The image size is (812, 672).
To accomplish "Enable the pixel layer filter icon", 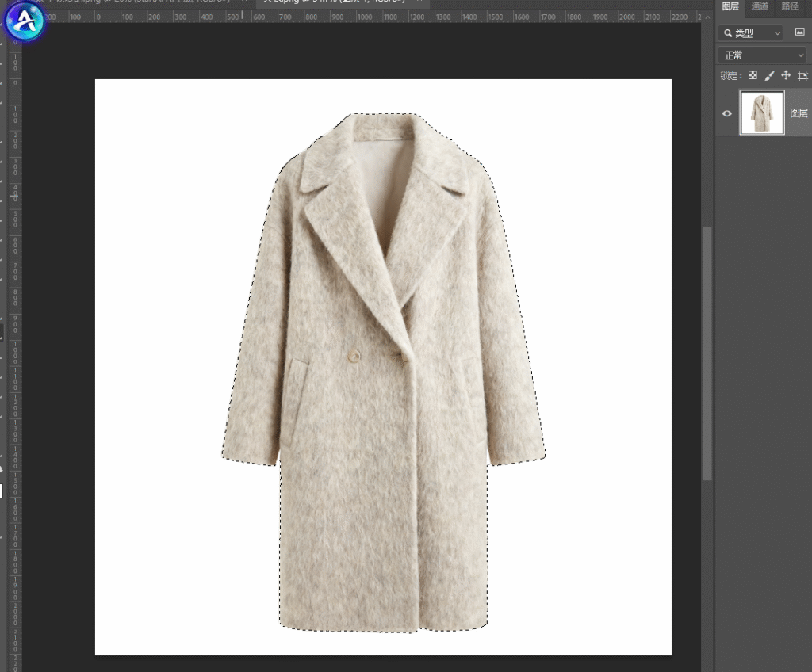I will (800, 32).
